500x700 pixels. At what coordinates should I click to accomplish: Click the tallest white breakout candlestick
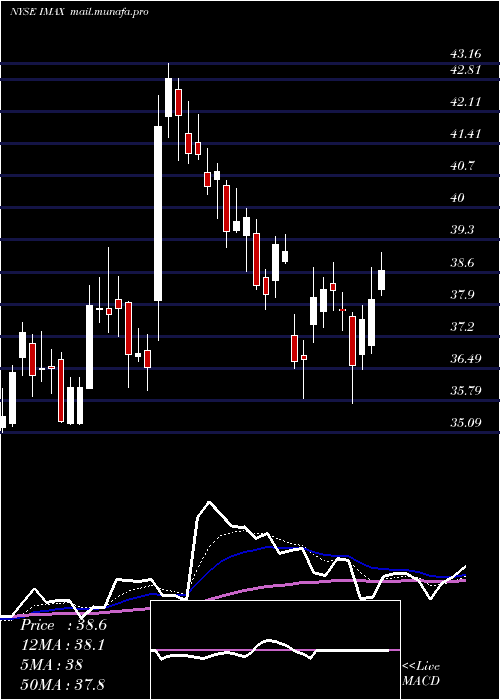pyautogui.click(x=158, y=213)
